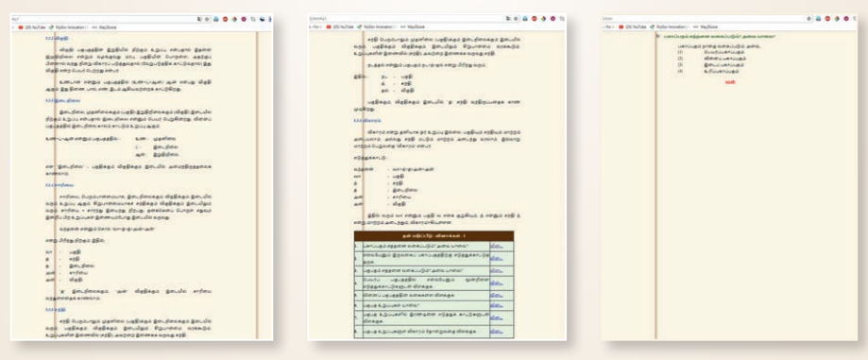Click the blue extension icon in the left window's toolbar
This screenshot has height=360, width=868.
(x=216, y=19)
